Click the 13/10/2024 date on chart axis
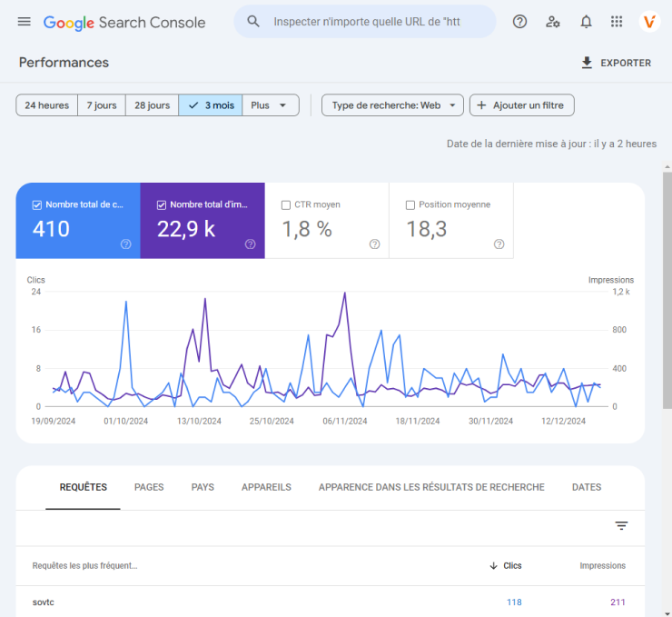Image resolution: width=672 pixels, height=617 pixels. 199,421
